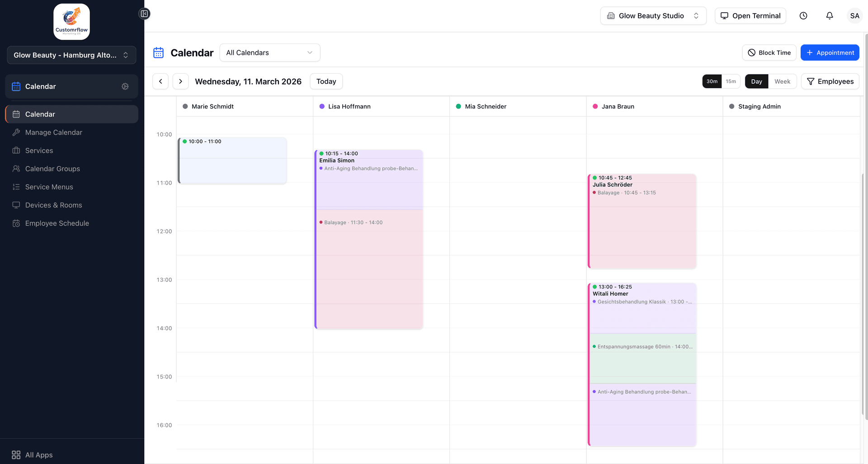Click the Calendar Groups people icon
This screenshot has height=464, width=868.
16,169
